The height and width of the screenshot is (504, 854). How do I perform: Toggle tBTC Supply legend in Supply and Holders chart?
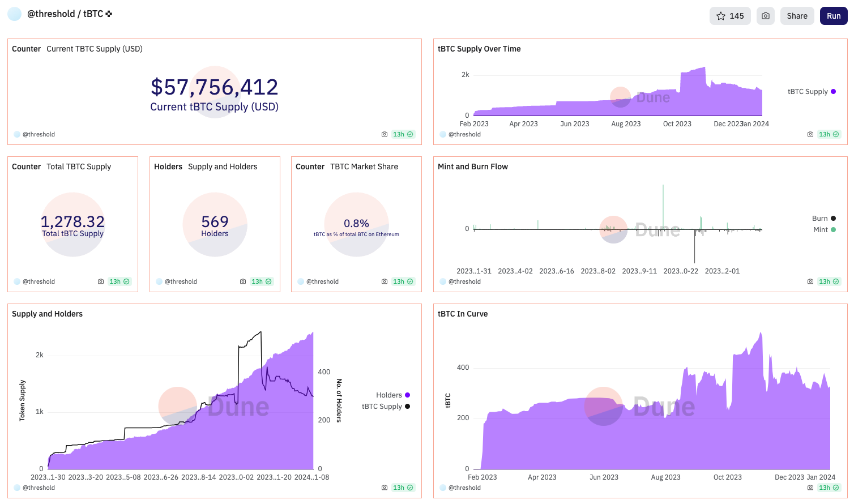tap(386, 406)
